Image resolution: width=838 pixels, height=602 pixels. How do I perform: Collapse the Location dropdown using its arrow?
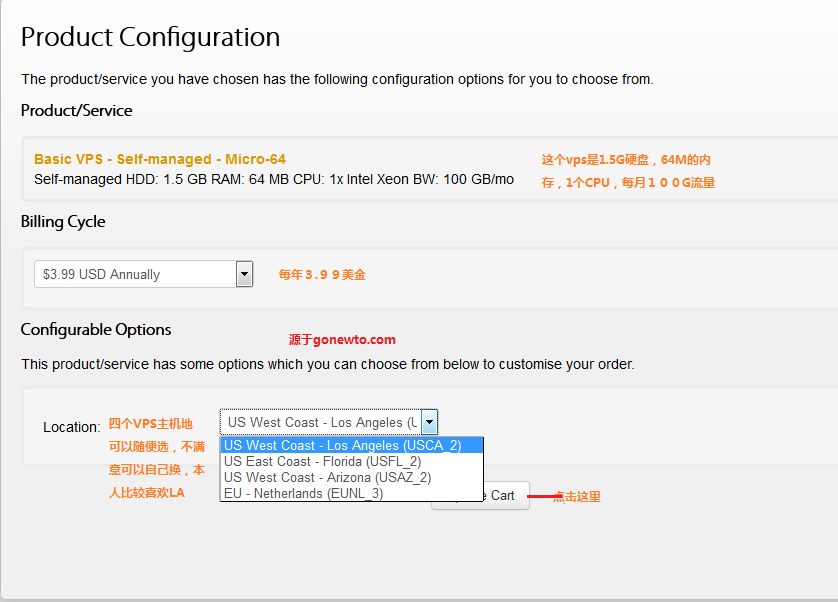429,422
